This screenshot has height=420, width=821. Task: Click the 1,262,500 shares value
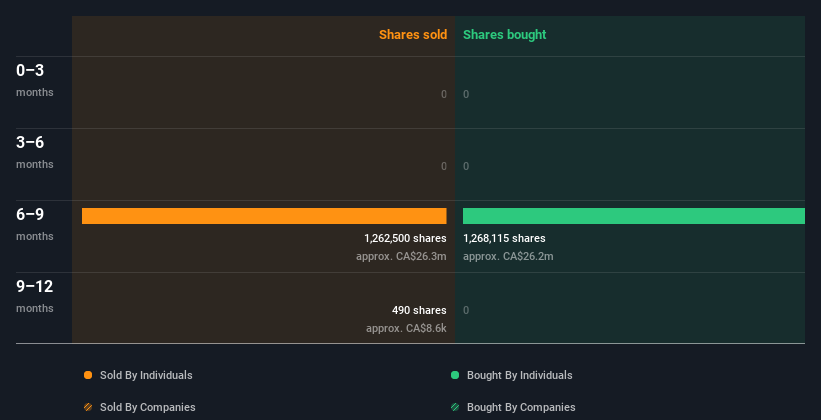405,238
